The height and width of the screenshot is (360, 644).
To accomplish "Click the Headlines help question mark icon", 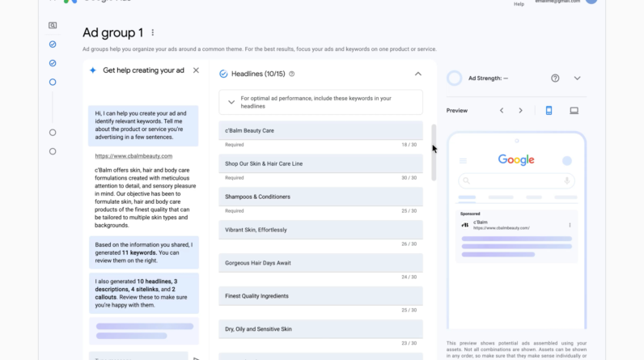I will tap(292, 74).
